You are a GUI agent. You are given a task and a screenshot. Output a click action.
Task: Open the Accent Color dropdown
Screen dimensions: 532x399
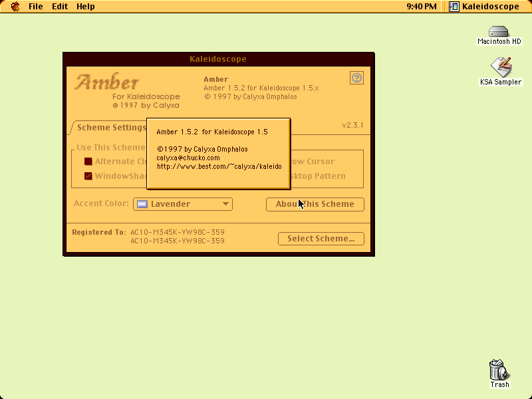(182, 204)
